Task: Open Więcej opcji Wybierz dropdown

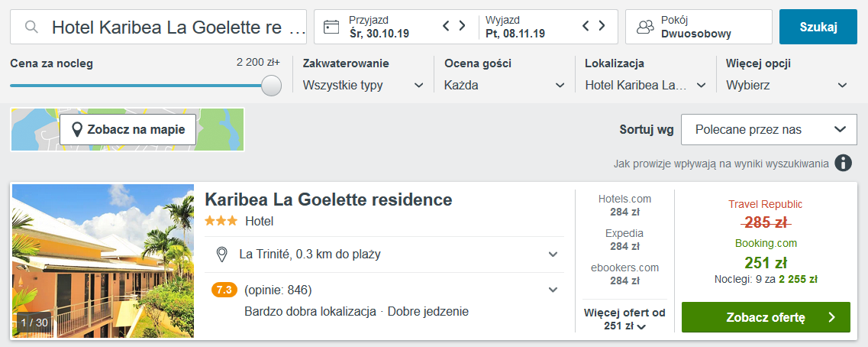Action: (786, 86)
